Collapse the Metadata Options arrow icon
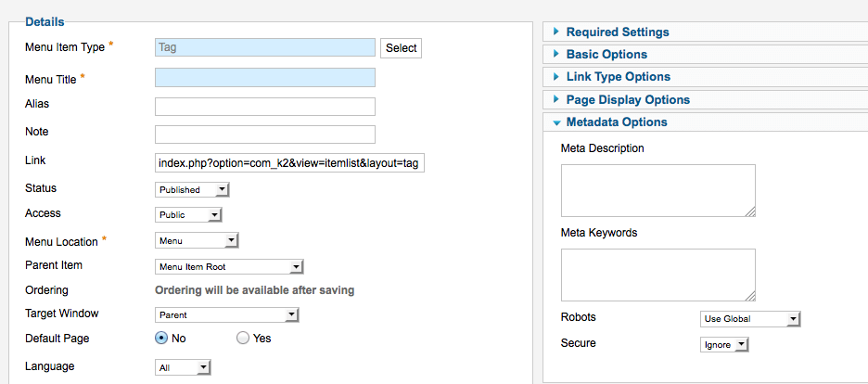This screenshot has height=384, width=868. (x=556, y=122)
